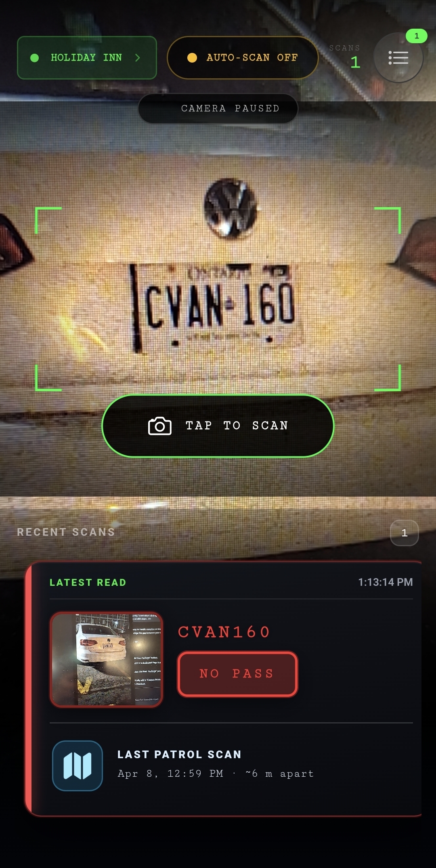Tap the Recent Scans header

[x=66, y=532]
